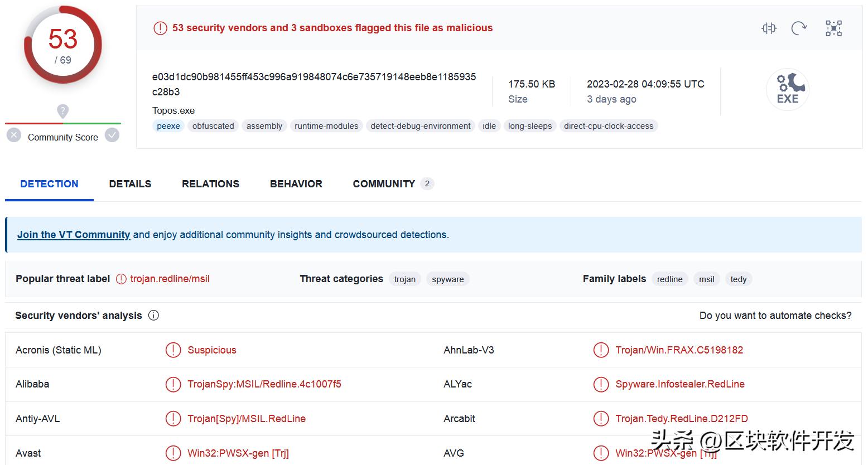Switch to the DETAILS tab
The image size is (868, 465).
(130, 184)
